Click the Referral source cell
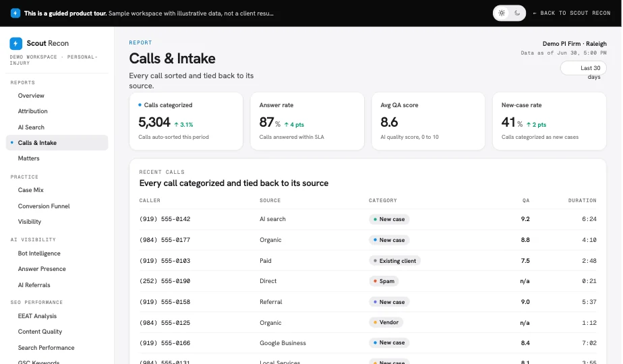This screenshot has height=364, width=623. [270, 302]
